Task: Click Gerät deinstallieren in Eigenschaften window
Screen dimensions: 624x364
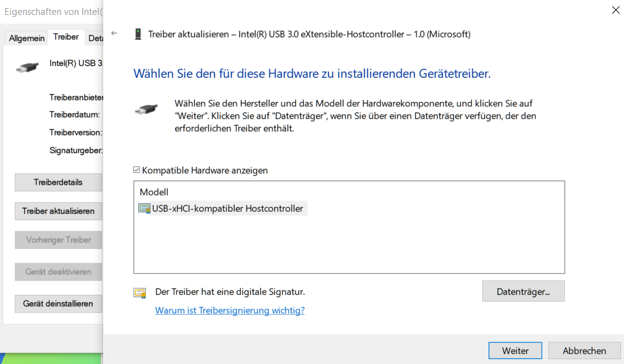Action: click(x=58, y=304)
